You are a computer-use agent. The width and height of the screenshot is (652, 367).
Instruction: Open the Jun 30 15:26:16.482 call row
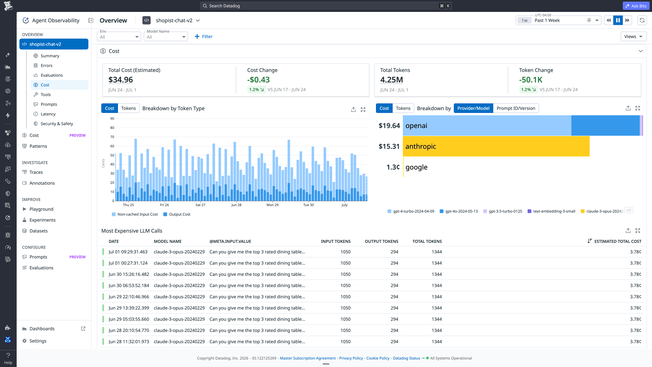coord(372,274)
